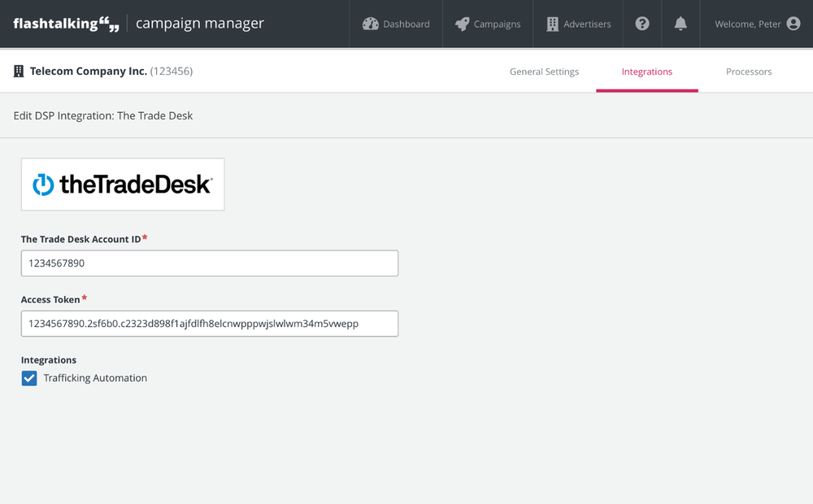This screenshot has width=813, height=504.
Task: Disable the Trafficking Automation checkbox
Action: (29, 378)
